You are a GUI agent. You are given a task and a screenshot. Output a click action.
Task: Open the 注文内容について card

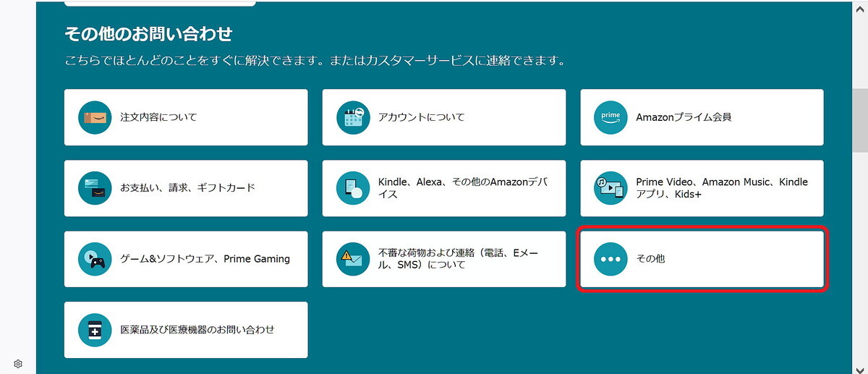[186, 117]
